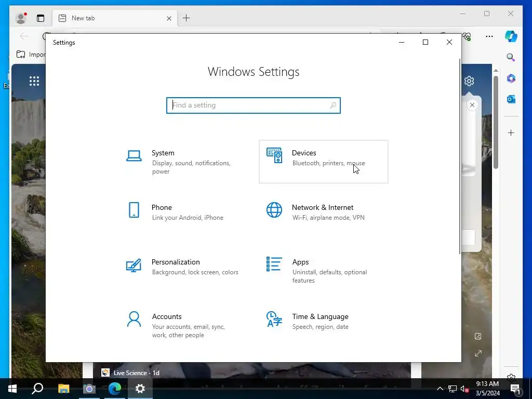
Task: Click the muted volume tray icon
Action: [465, 389]
